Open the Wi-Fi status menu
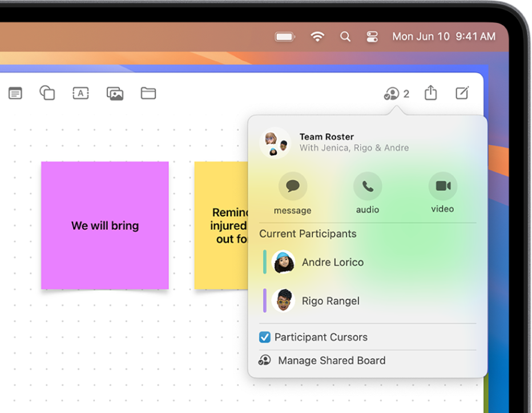532x413 pixels. [x=318, y=36]
